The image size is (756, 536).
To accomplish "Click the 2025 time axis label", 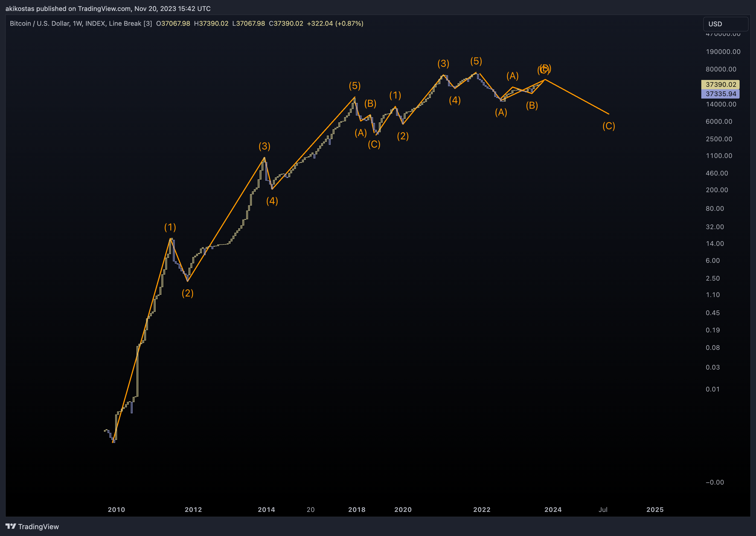I will (655, 510).
